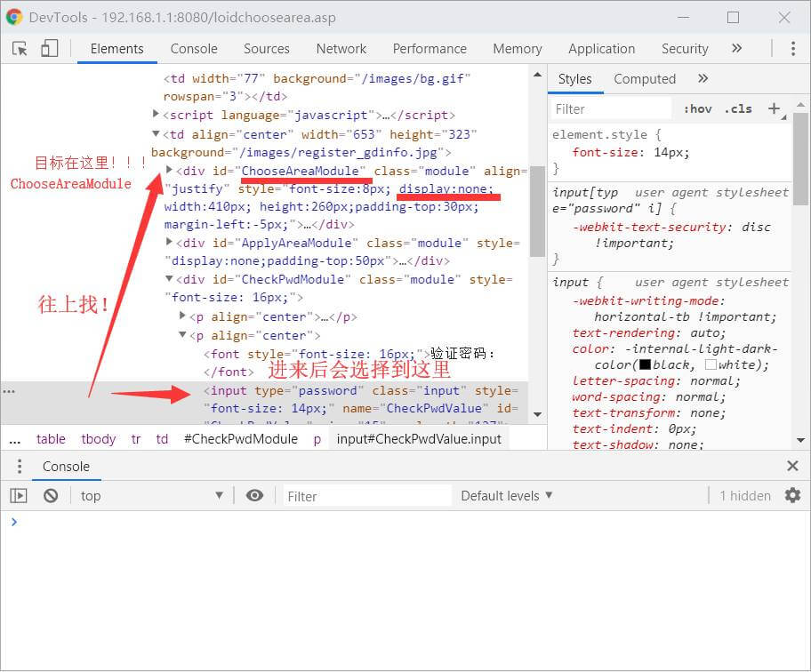Clear the console messages

[51, 495]
